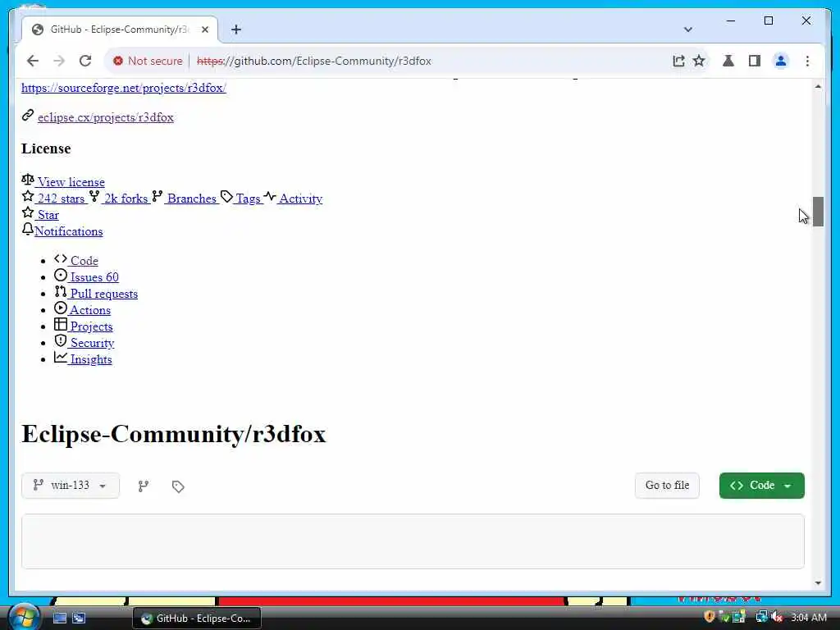Viewport: 840px width, 630px height.
Task: Open the Tags link
Action: 248,199
